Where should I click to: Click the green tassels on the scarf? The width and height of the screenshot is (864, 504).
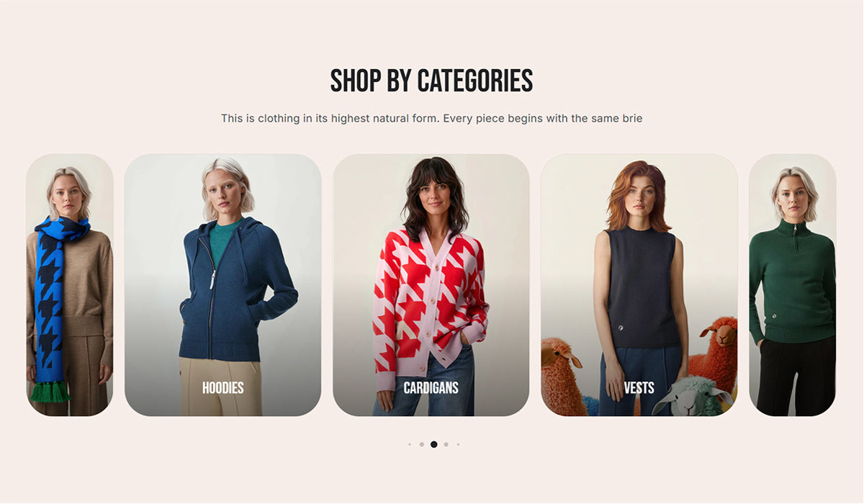click(x=50, y=391)
